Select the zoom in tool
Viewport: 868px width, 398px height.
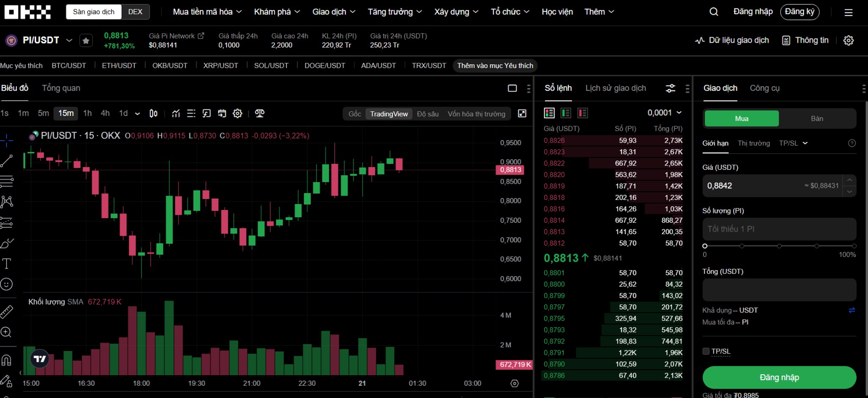click(6, 332)
